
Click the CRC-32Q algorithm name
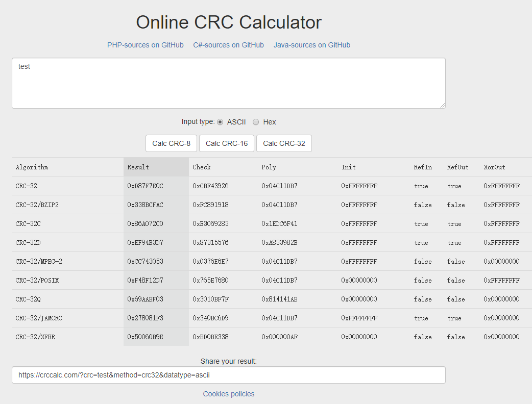pyautogui.click(x=28, y=299)
